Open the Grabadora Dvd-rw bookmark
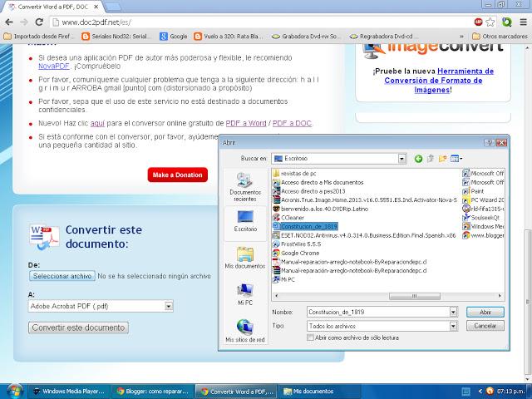 pyautogui.click(x=307, y=37)
